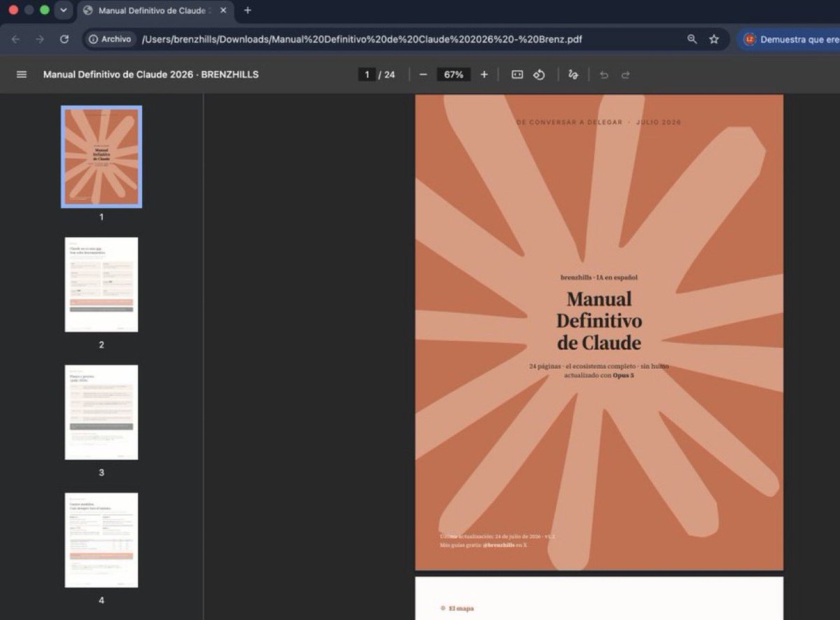The image size is (840, 620).
Task: Edit the current page number field
Action: point(367,74)
